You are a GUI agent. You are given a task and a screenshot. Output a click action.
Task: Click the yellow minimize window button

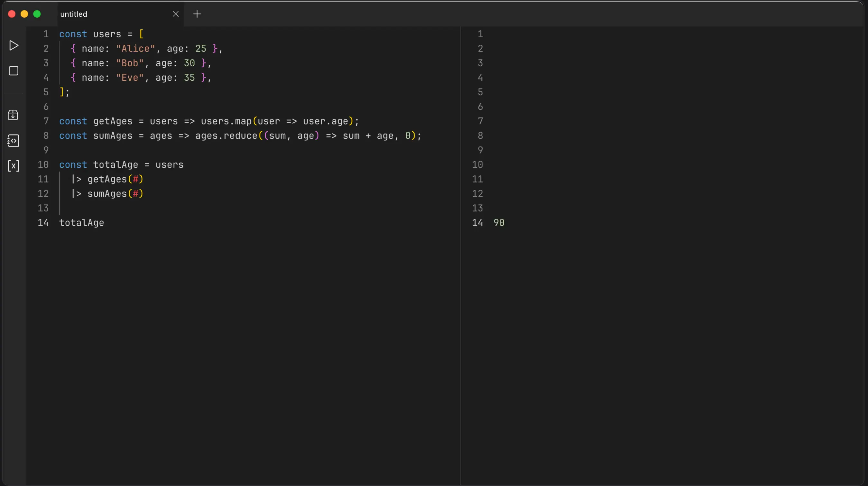[x=24, y=14]
